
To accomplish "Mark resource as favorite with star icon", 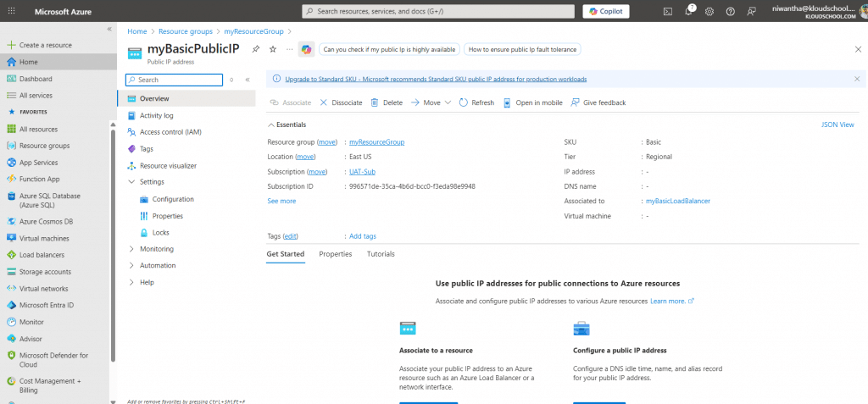I will pyautogui.click(x=273, y=49).
